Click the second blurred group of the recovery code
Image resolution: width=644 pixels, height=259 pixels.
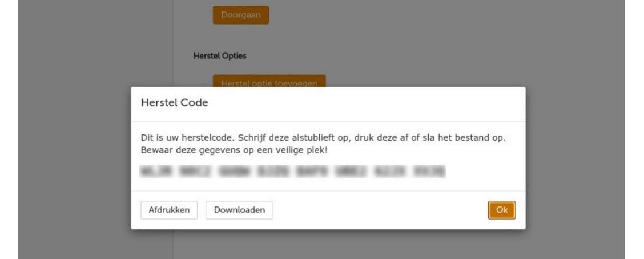tap(195, 171)
